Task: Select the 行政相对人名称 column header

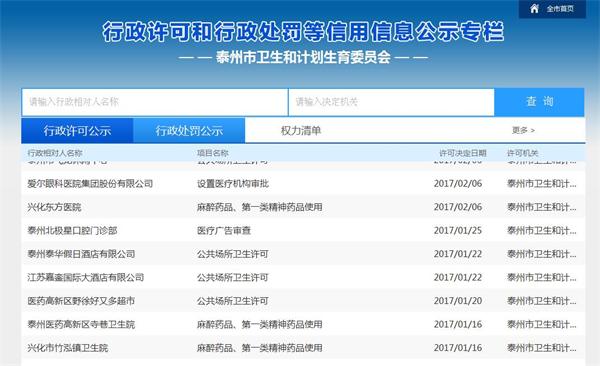Action: tap(55, 153)
